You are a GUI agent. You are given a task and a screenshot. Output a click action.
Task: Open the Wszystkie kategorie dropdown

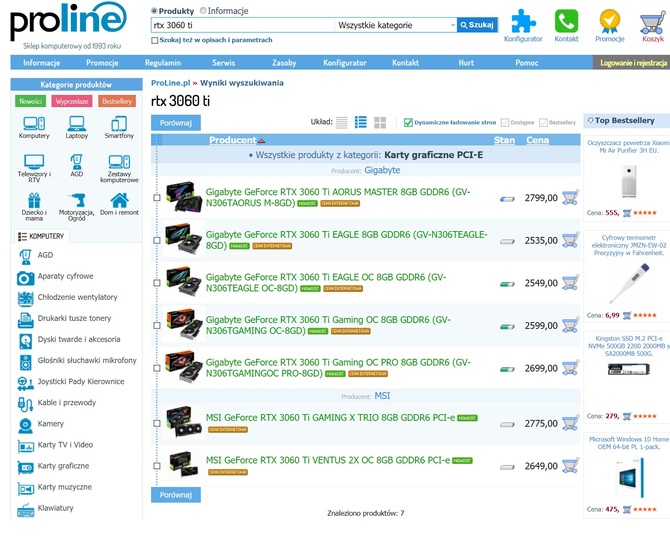point(396,25)
